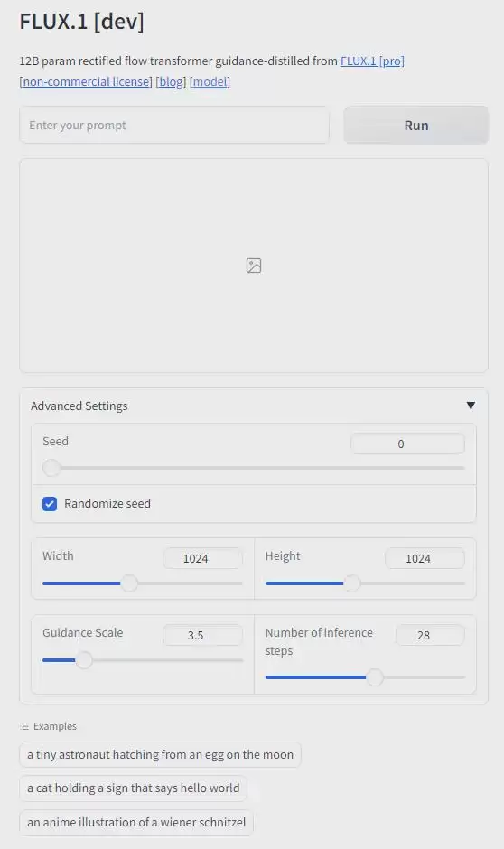
Task: Click the Seed slider handle
Action: (51, 467)
